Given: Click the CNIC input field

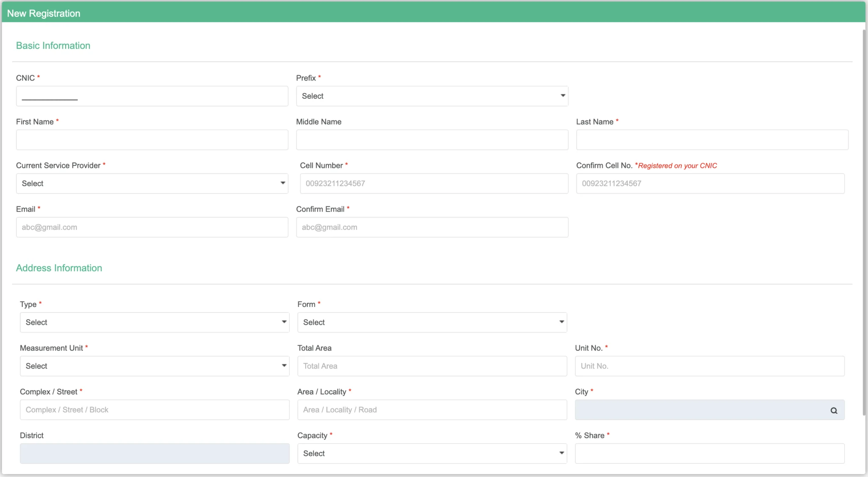Looking at the screenshot, I should (152, 96).
